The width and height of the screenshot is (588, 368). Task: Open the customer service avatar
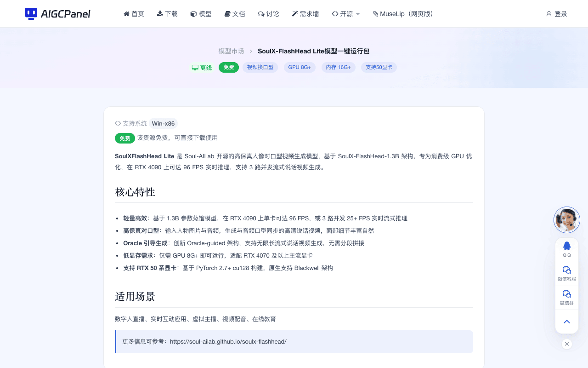(x=567, y=220)
